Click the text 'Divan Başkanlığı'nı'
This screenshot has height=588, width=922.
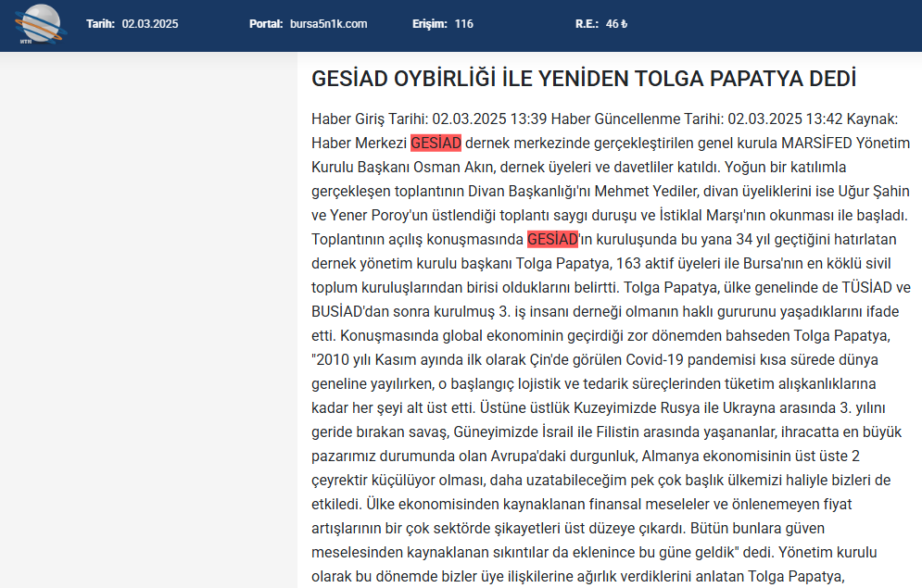coord(529,191)
